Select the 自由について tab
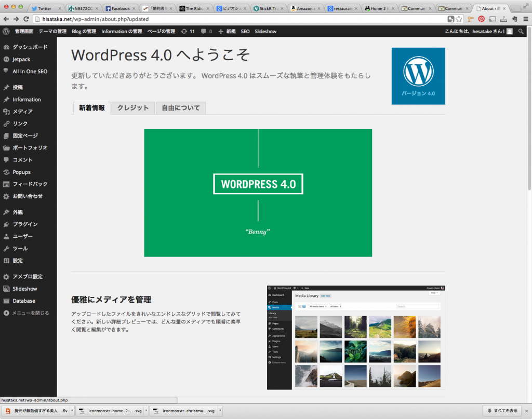Image resolution: width=532 pixels, height=419 pixels. click(x=180, y=108)
